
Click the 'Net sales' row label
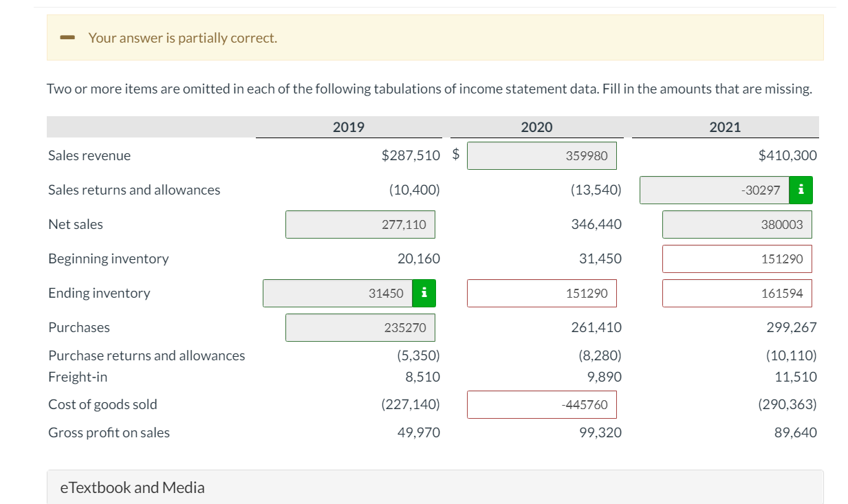[x=76, y=224]
